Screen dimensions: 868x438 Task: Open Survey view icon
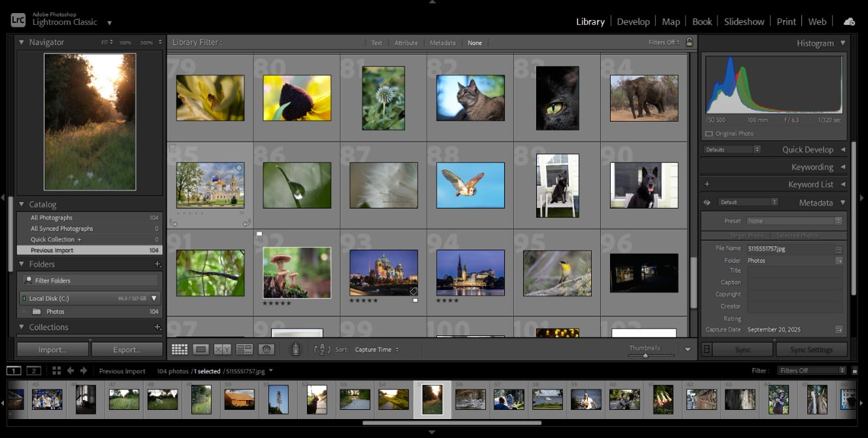[x=244, y=350]
